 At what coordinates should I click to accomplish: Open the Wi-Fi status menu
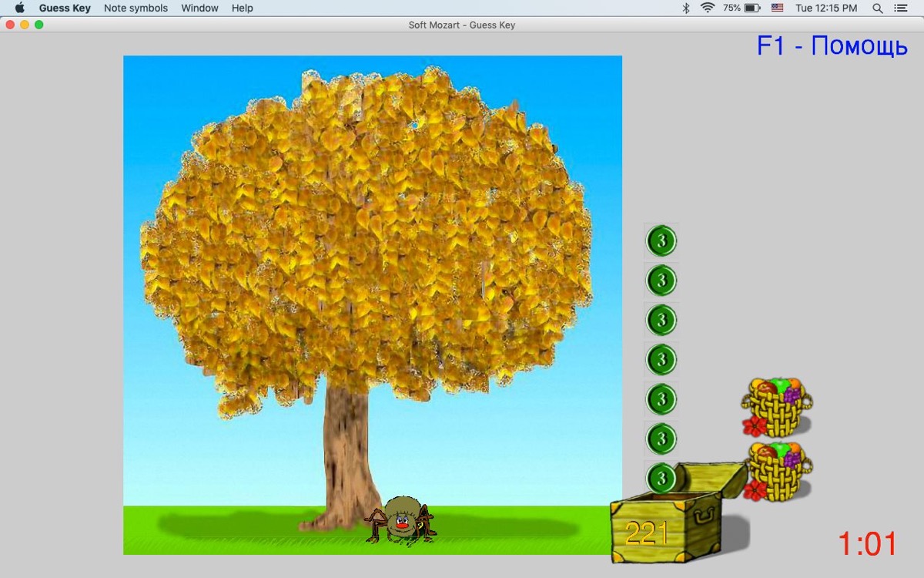708,8
